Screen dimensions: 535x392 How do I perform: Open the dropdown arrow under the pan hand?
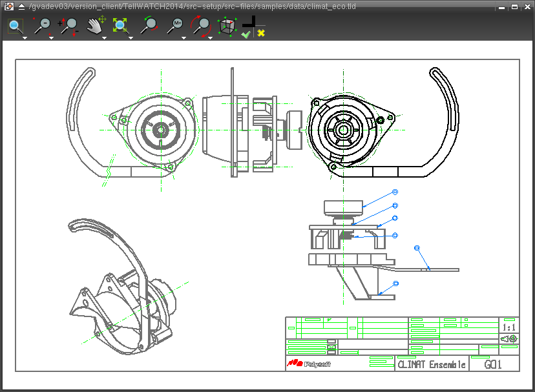click(x=104, y=38)
